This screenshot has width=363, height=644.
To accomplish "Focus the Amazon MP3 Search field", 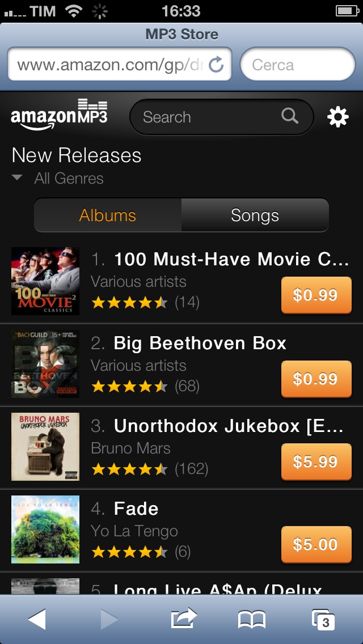I will 221,117.
